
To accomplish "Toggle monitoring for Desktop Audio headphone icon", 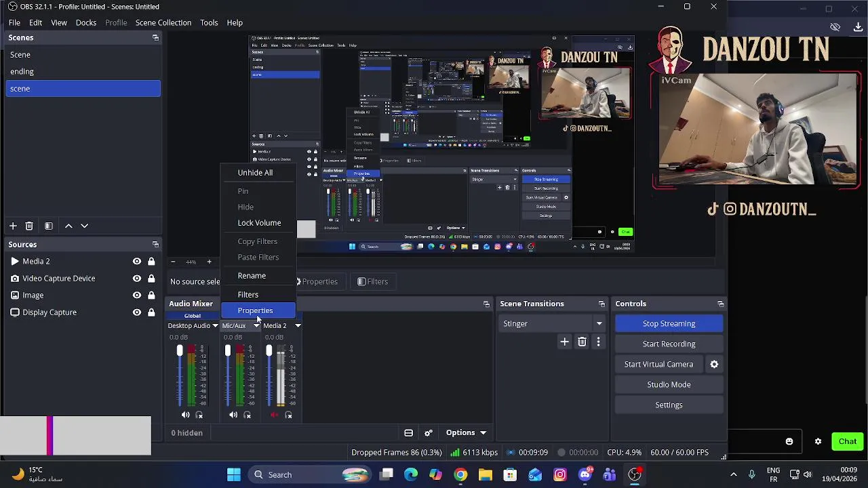I will coord(199,415).
